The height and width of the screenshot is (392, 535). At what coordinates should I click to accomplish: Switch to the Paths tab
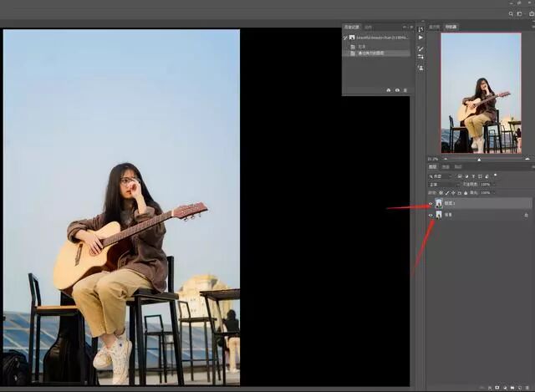point(458,167)
